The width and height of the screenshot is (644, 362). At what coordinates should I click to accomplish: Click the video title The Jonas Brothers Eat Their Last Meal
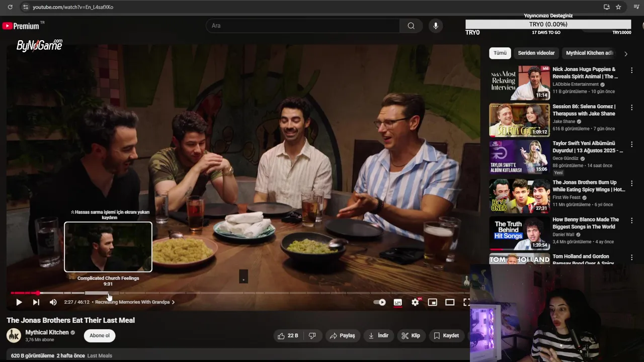70,320
